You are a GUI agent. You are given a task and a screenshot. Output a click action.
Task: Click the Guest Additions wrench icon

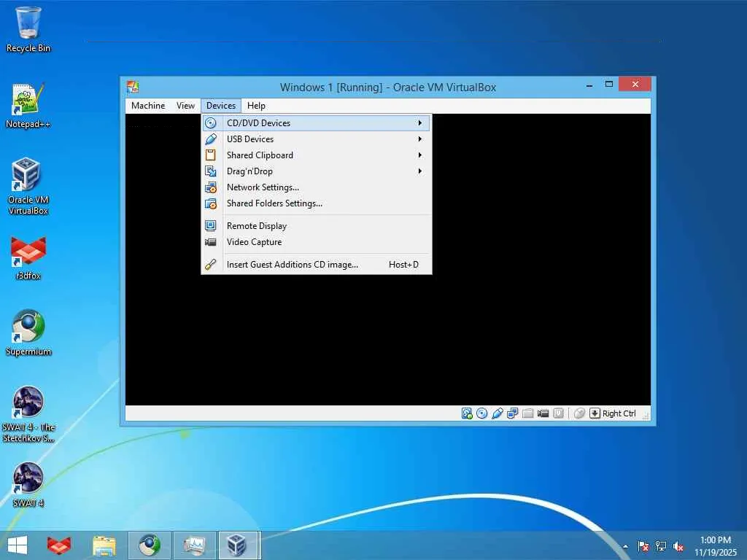[211, 264]
